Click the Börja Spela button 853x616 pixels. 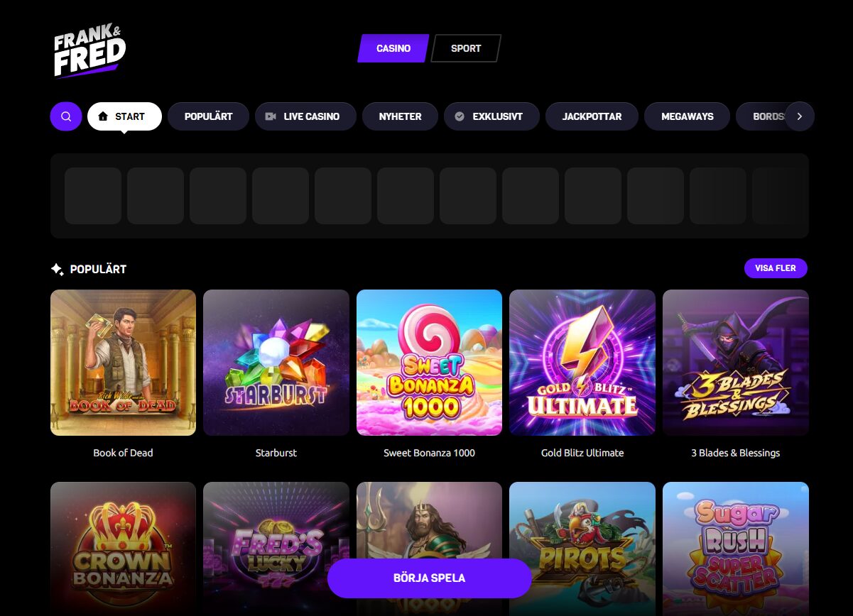coord(430,578)
